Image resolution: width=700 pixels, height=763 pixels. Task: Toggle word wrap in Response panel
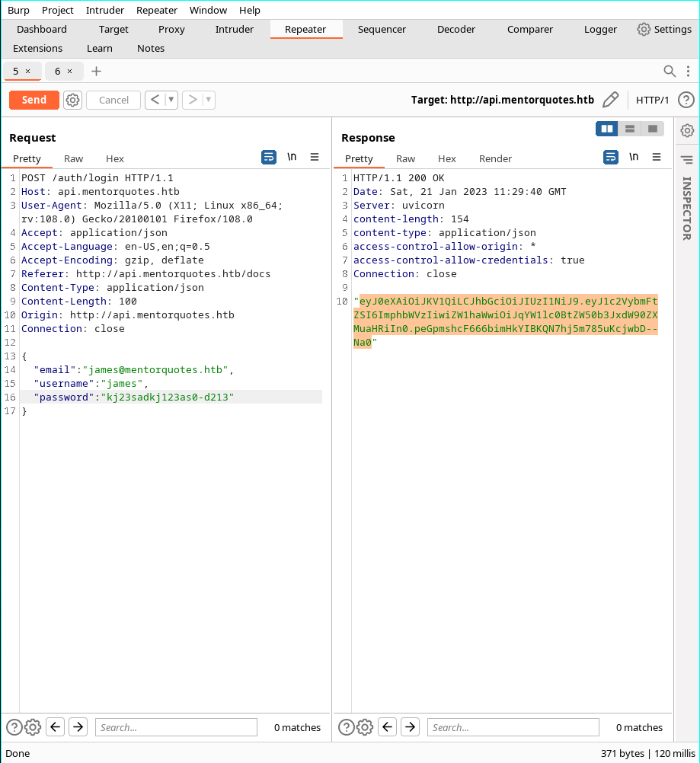610,157
